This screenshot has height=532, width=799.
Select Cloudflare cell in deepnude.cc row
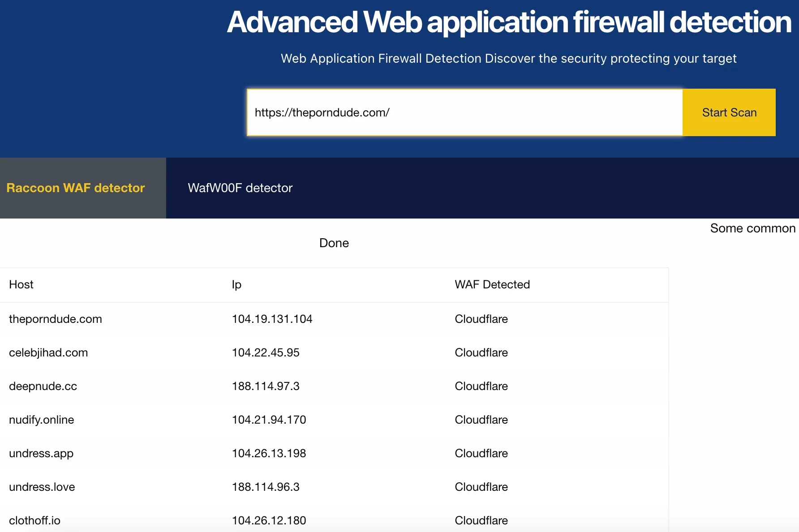(481, 386)
